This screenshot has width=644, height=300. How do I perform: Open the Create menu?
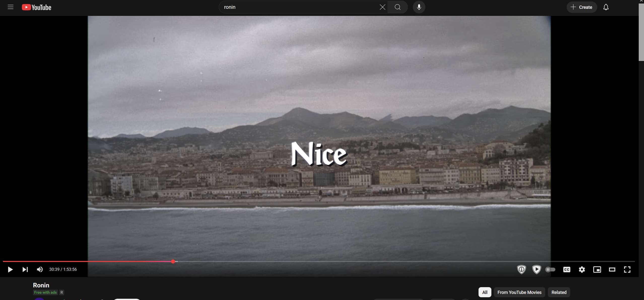(x=582, y=7)
